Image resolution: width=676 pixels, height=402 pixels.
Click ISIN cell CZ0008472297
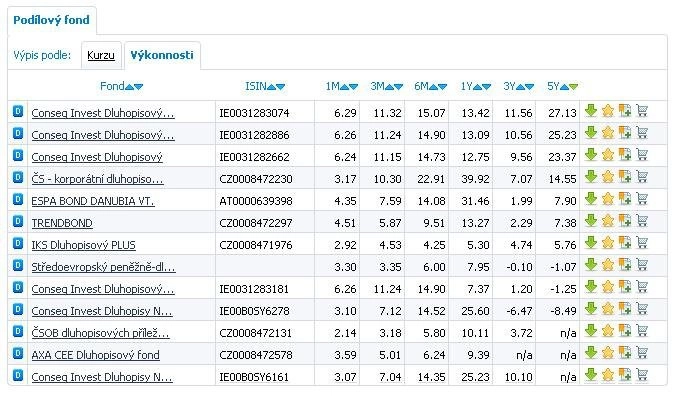pos(256,223)
